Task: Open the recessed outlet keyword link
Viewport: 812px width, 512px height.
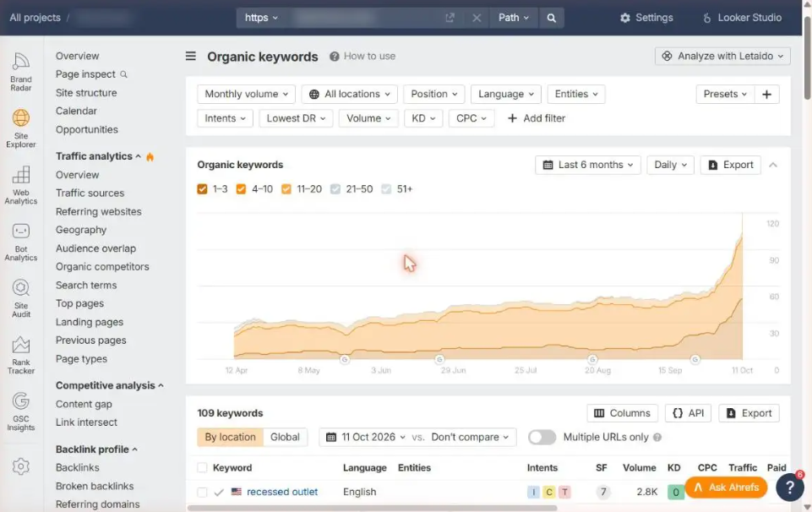Action: [282, 492]
